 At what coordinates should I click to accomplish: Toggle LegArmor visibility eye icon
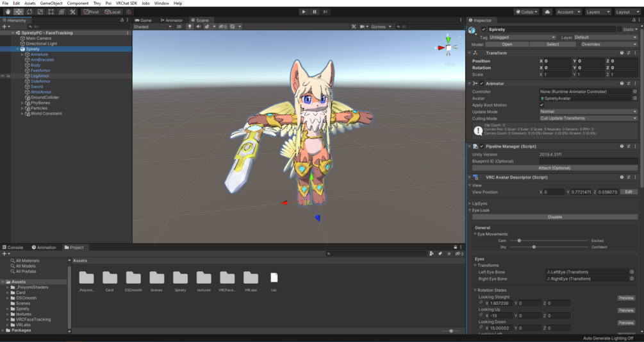[3, 76]
